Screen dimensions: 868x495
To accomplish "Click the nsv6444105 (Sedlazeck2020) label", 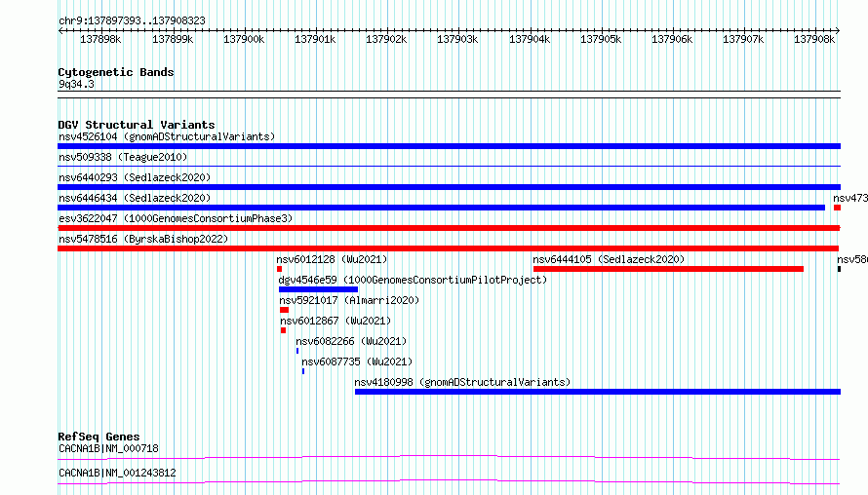I will coord(609,259).
